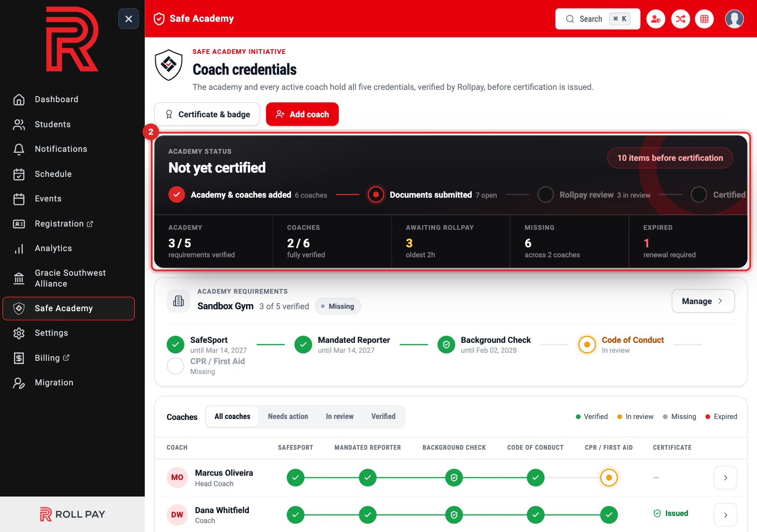
Task: Open Notifications from the sidebar
Action: 69,149
